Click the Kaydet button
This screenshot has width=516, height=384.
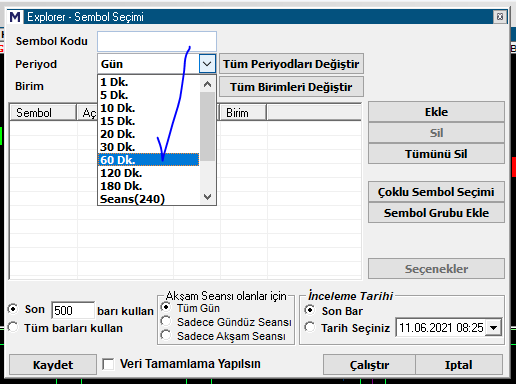coord(53,365)
